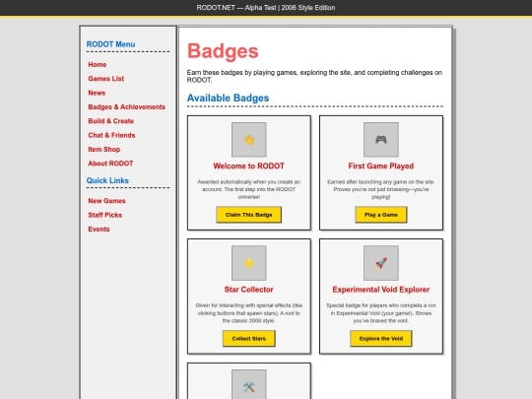532x399 pixels.
Task: Click the RODOT Menu sidebar heading
Action: [x=110, y=44]
